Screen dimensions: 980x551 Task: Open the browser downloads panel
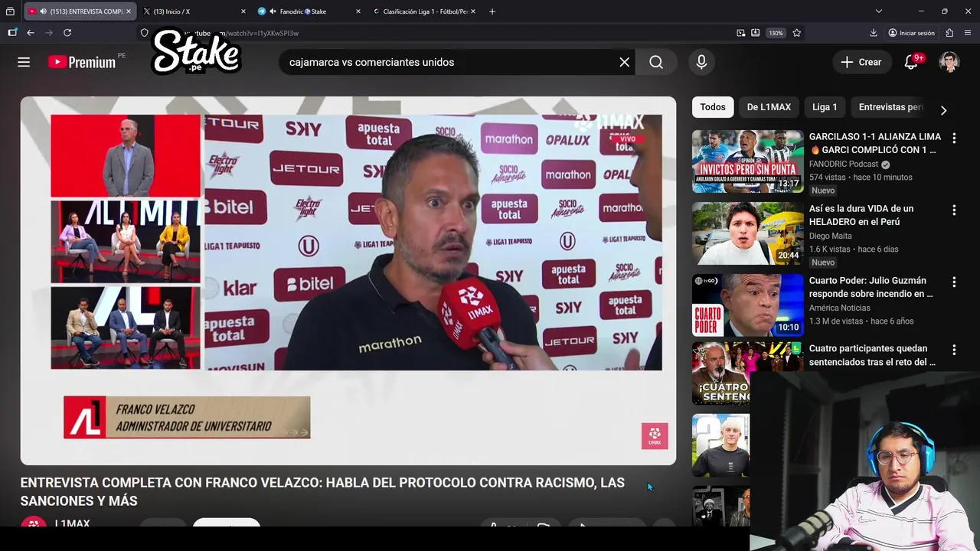(x=874, y=33)
